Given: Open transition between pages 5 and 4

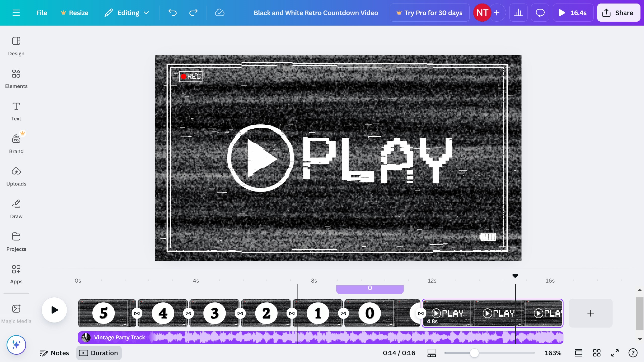Looking at the screenshot, I should (137, 313).
